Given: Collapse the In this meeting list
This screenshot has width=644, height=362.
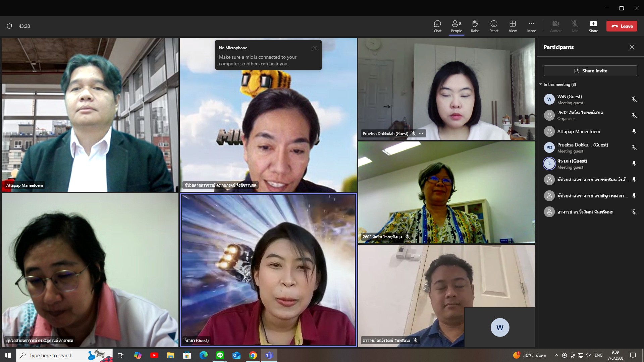Looking at the screenshot, I should tap(540, 84).
